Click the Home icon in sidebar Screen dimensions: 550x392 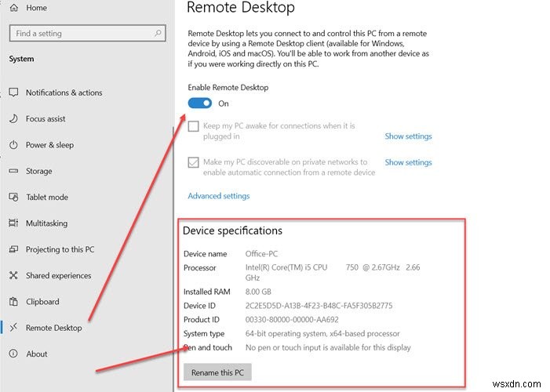[14, 7]
